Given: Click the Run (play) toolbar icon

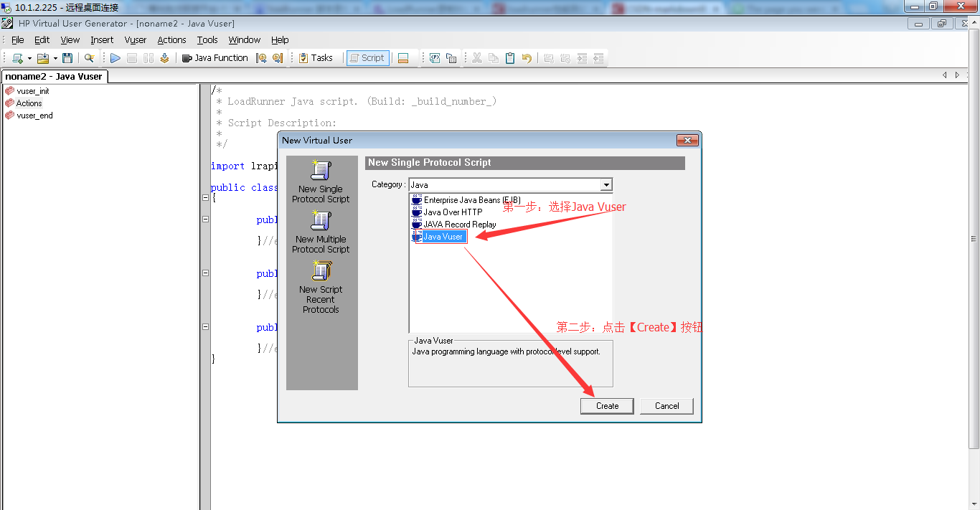Looking at the screenshot, I should click(115, 58).
